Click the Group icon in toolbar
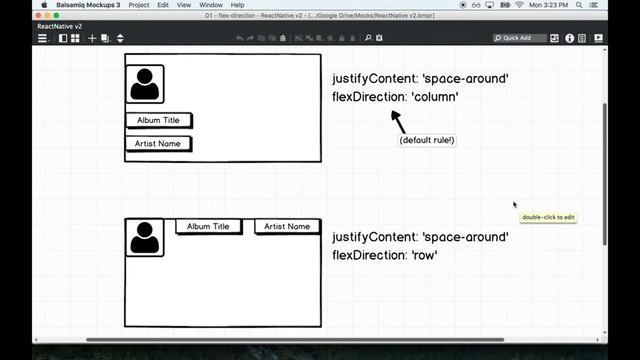 298,38
